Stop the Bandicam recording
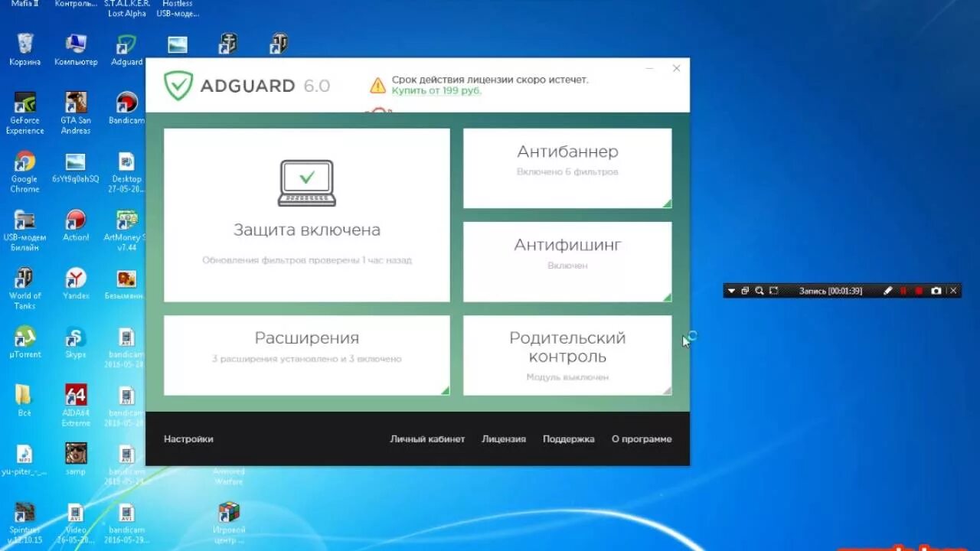This screenshot has width=980, height=551. coord(919,291)
